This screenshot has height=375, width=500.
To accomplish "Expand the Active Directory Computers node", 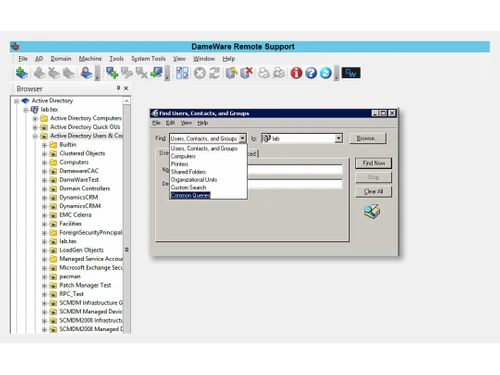I will pos(35,118).
